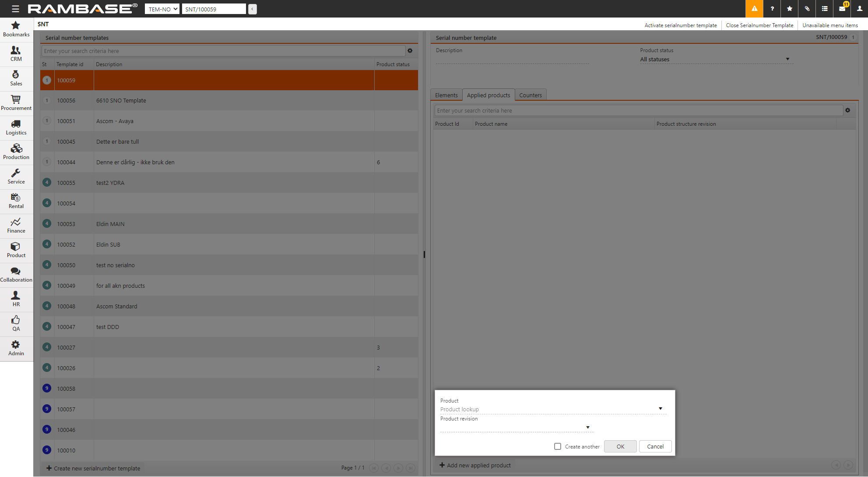868x477 pixels.
Task: Enable the Create another checkbox
Action: pos(558,446)
